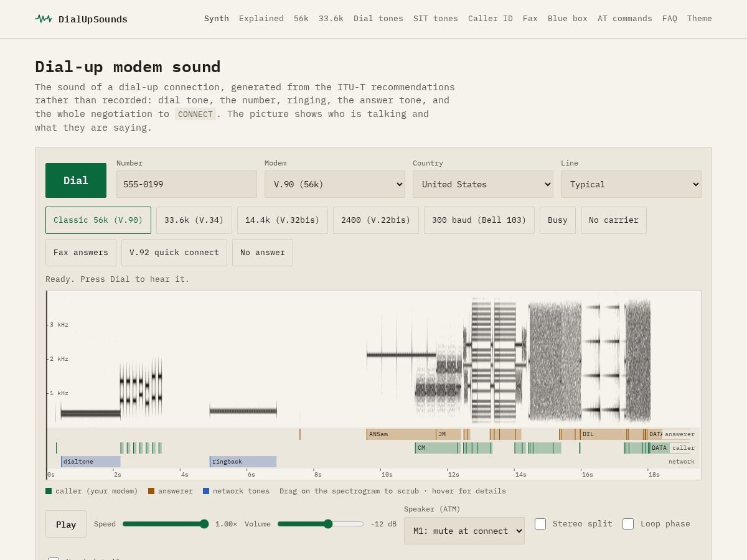
Task: Open the Fax page link
Action: click(x=530, y=19)
